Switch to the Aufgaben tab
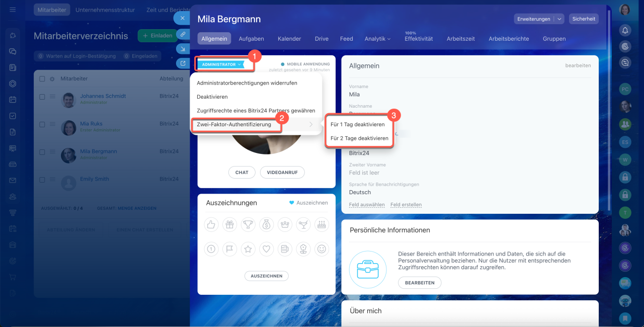The image size is (644, 327). coord(251,39)
